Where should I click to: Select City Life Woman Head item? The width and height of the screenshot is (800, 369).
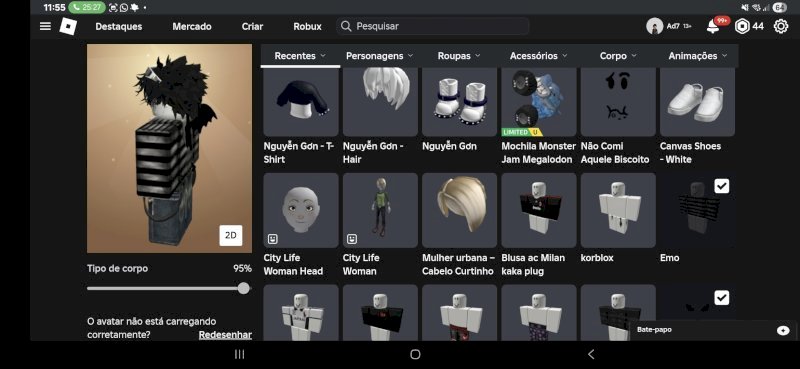[x=301, y=210]
